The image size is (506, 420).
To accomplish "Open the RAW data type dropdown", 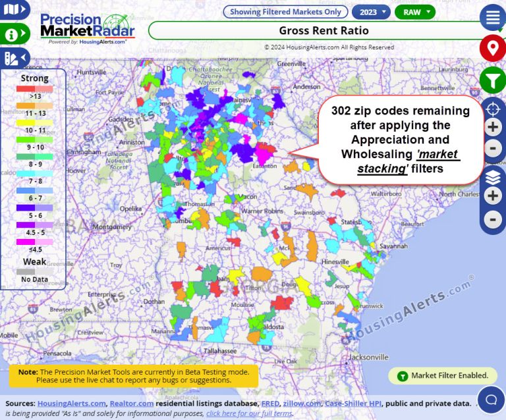I will coord(415,12).
